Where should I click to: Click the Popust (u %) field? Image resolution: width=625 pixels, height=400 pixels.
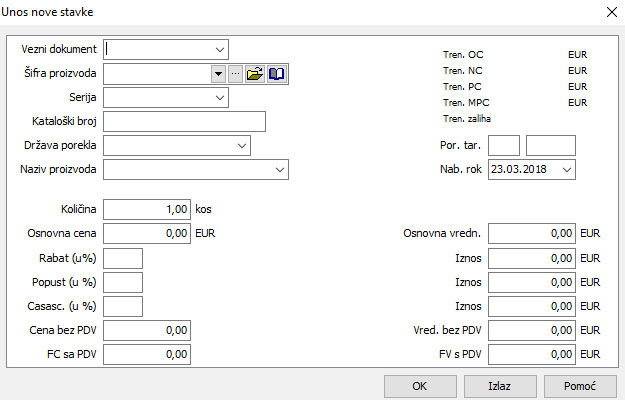[x=123, y=282]
